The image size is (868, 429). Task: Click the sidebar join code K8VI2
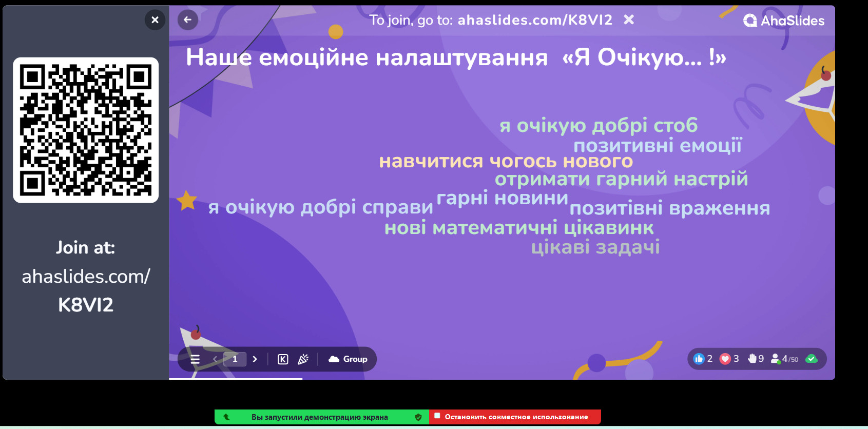pyautogui.click(x=86, y=305)
